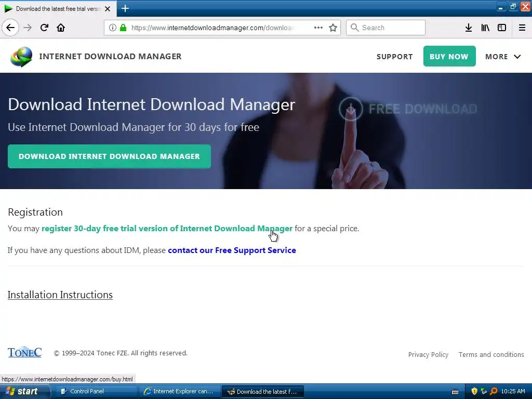Bookmark this page with the star icon
This screenshot has width=532, height=399.
pyautogui.click(x=333, y=28)
